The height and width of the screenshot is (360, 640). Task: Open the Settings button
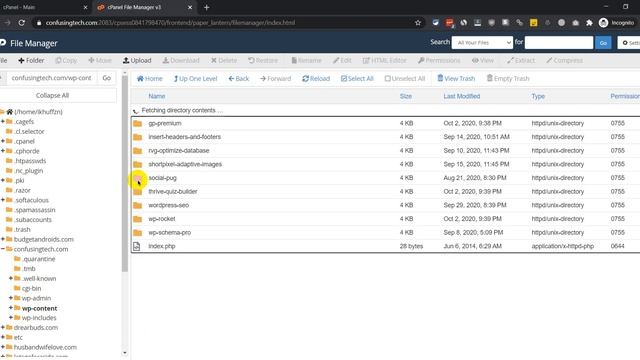click(629, 42)
